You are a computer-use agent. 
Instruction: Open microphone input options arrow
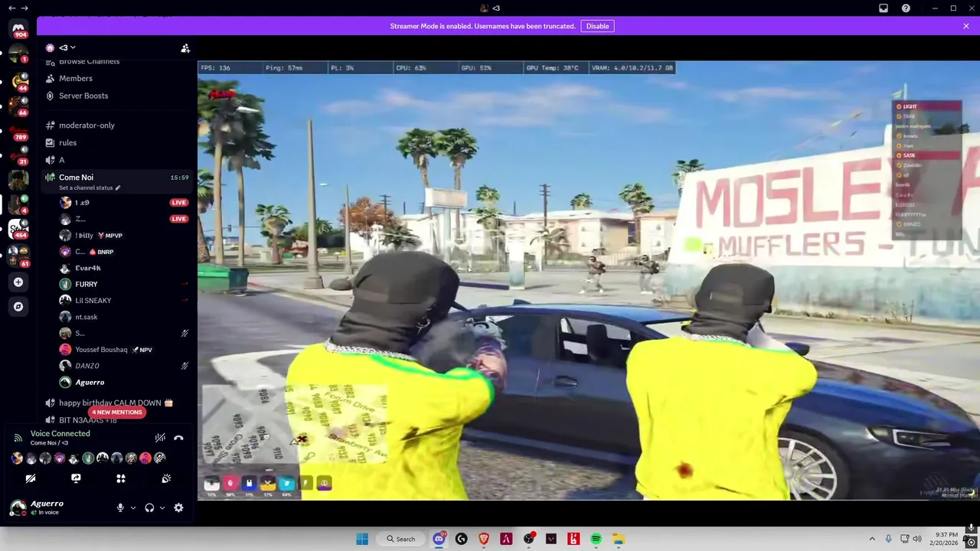(x=133, y=507)
